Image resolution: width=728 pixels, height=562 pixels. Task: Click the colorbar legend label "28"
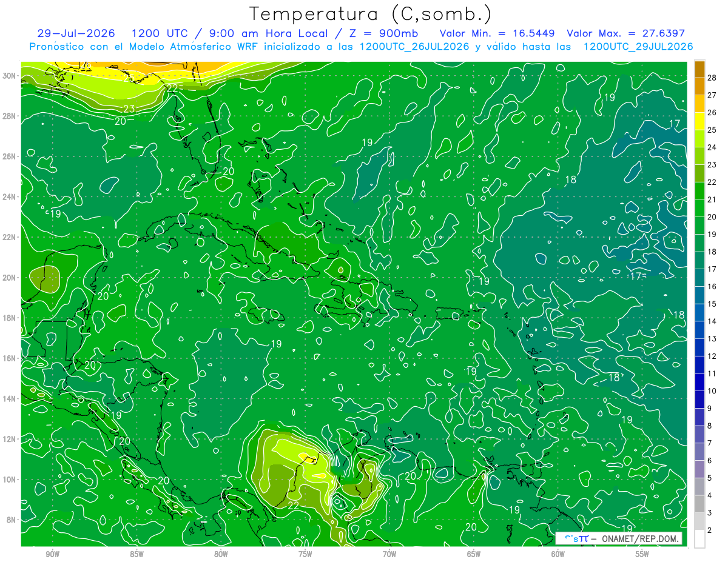712,77
